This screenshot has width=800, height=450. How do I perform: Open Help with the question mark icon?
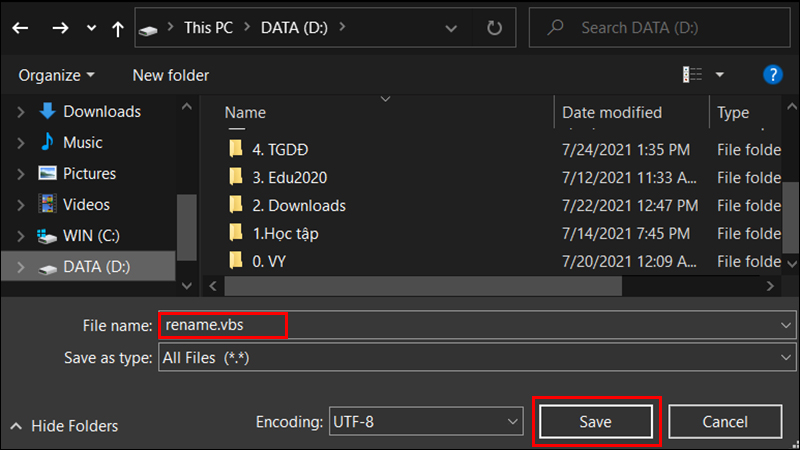pyautogui.click(x=772, y=75)
